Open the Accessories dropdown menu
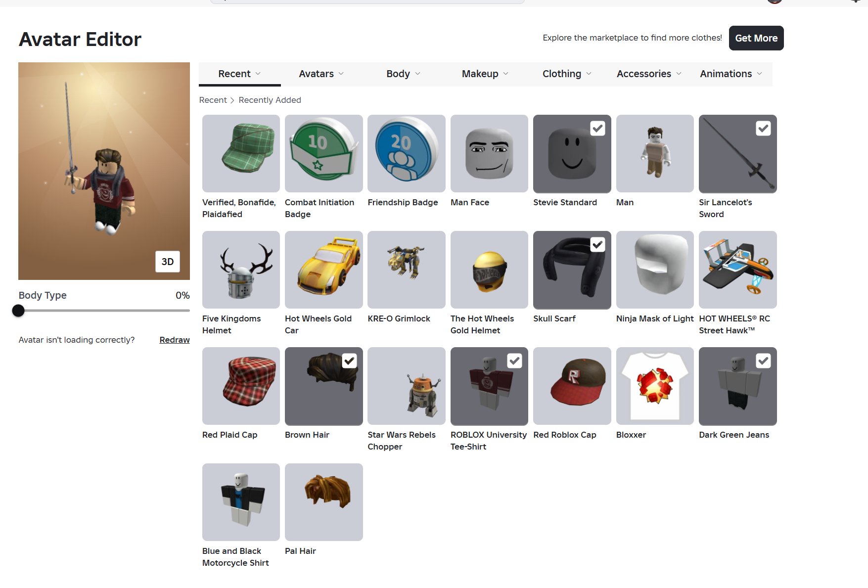The height and width of the screenshot is (588, 868). click(x=649, y=74)
